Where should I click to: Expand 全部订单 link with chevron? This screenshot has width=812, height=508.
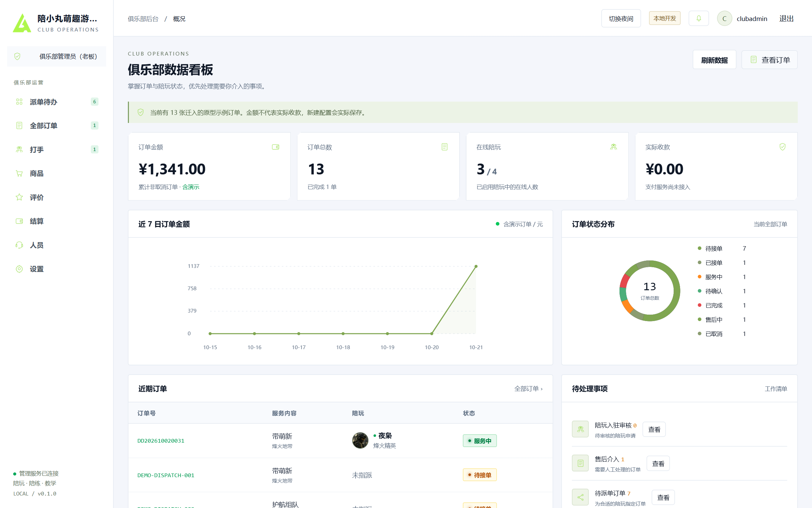coord(528,389)
